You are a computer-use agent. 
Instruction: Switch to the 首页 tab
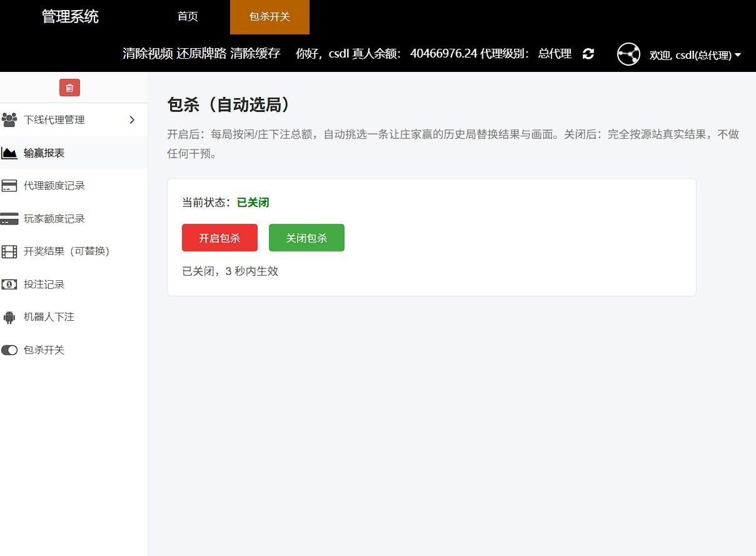[x=188, y=17]
